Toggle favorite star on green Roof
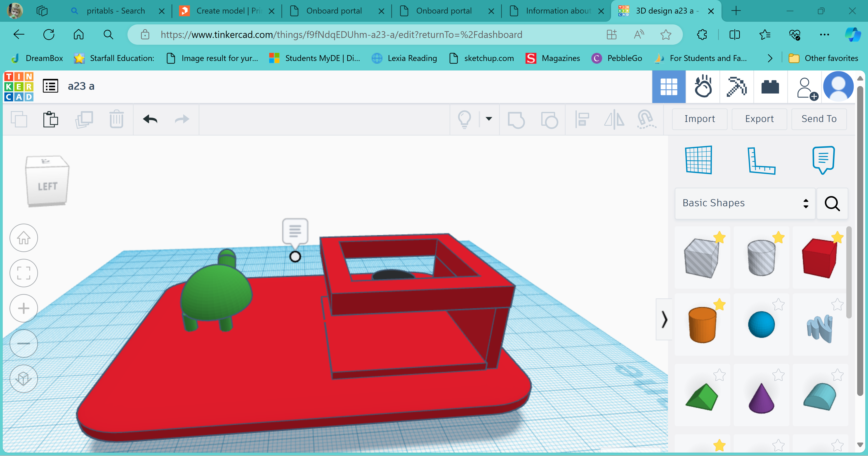This screenshot has width=868, height=456. (x=719, y=374)
